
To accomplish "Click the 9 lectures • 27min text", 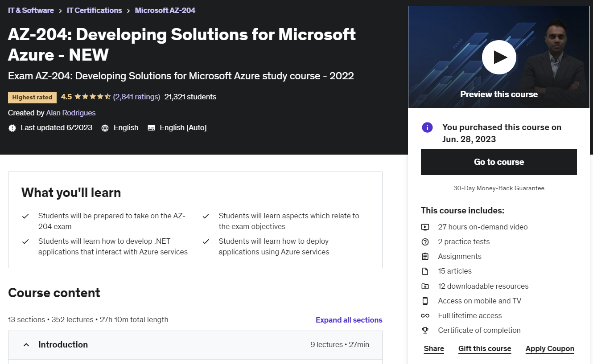I will 340,344.
